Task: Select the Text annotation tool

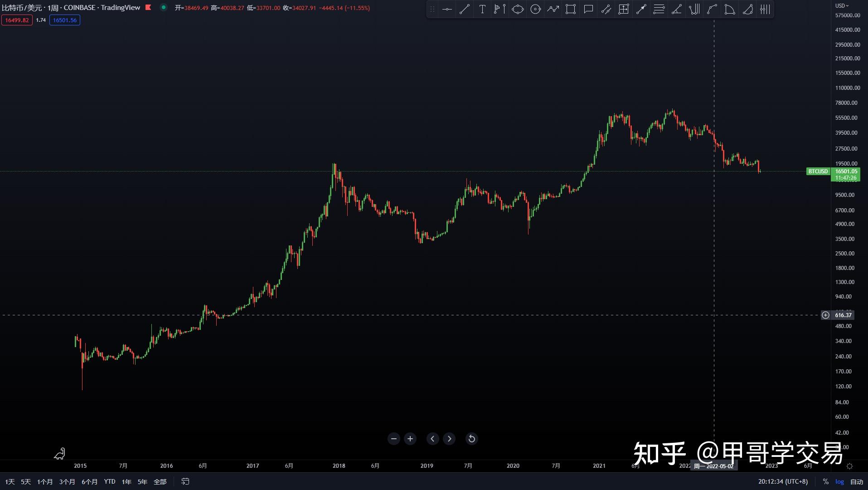Action: 482,9
